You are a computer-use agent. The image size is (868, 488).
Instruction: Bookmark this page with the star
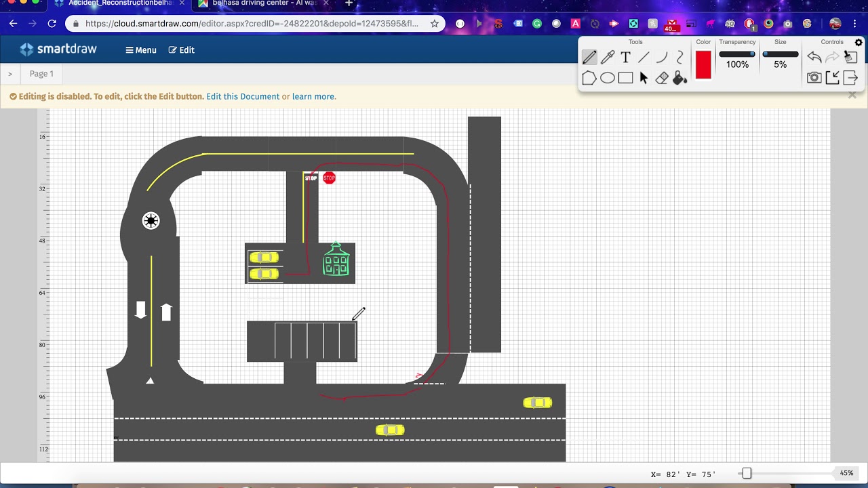(x=435, y=24)
